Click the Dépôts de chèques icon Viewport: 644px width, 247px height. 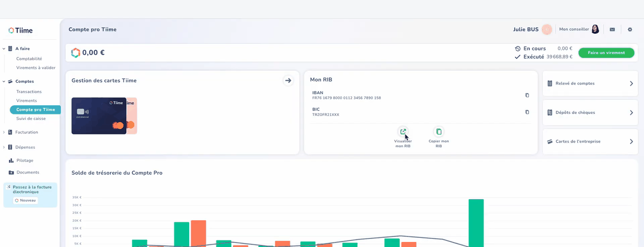[x=550, y=113]
